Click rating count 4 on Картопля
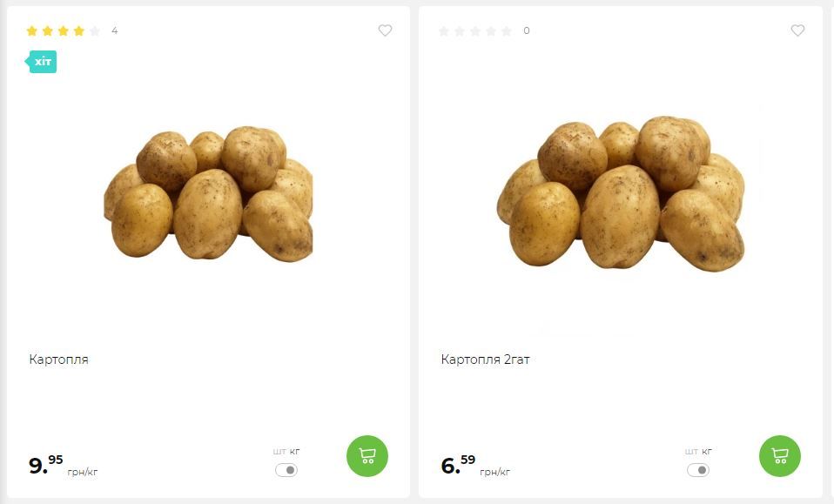Screen dimensions: 834x504 point(114,30)
